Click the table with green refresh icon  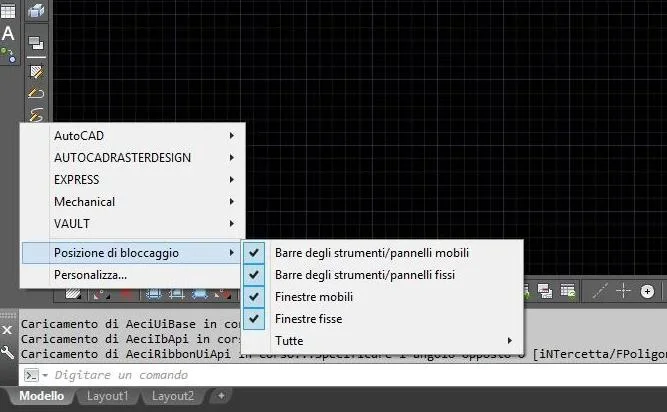(567, 291)
